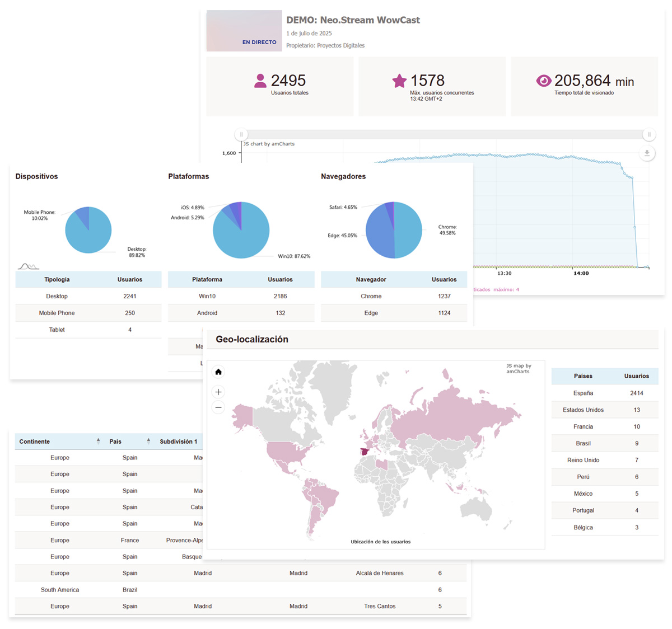The height and width of the screenshot is (629, 672).
Task: Click the chart download icon
Action: 647,153
